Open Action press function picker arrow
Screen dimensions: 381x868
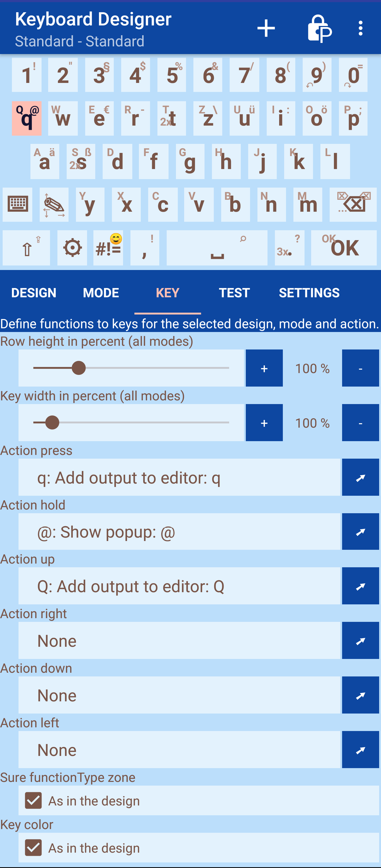coord(360,477)
